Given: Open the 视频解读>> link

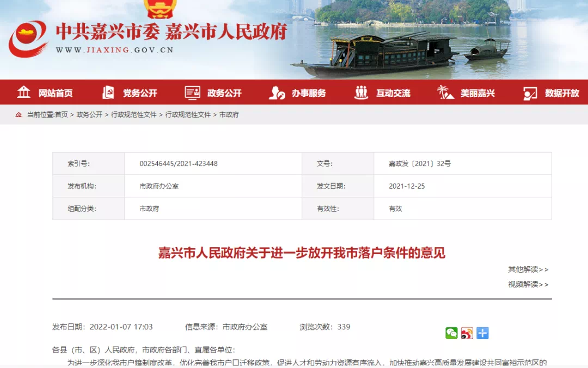Looking at the screenshot, I should point(528,284).
